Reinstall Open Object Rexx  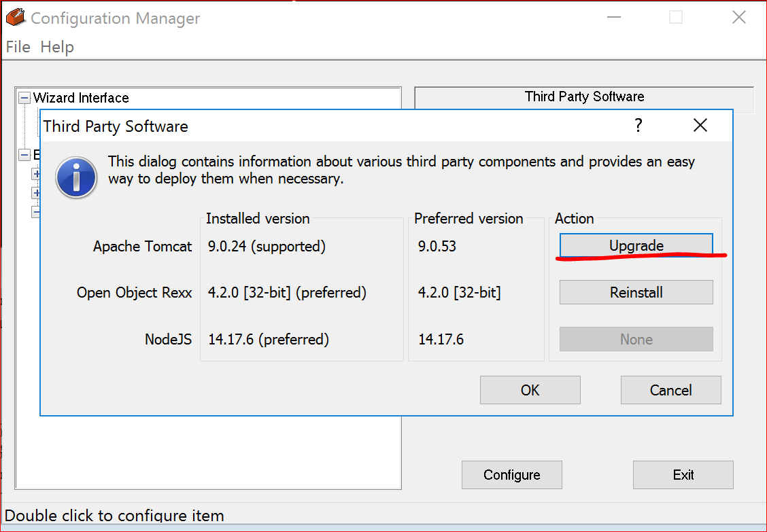(636, 292)
